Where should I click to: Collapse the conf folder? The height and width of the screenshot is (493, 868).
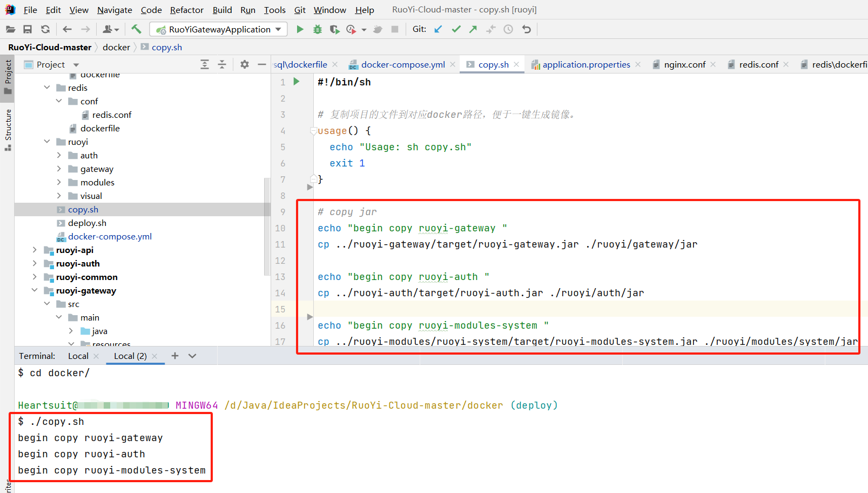pyautogui.click(x=59, y=101)
